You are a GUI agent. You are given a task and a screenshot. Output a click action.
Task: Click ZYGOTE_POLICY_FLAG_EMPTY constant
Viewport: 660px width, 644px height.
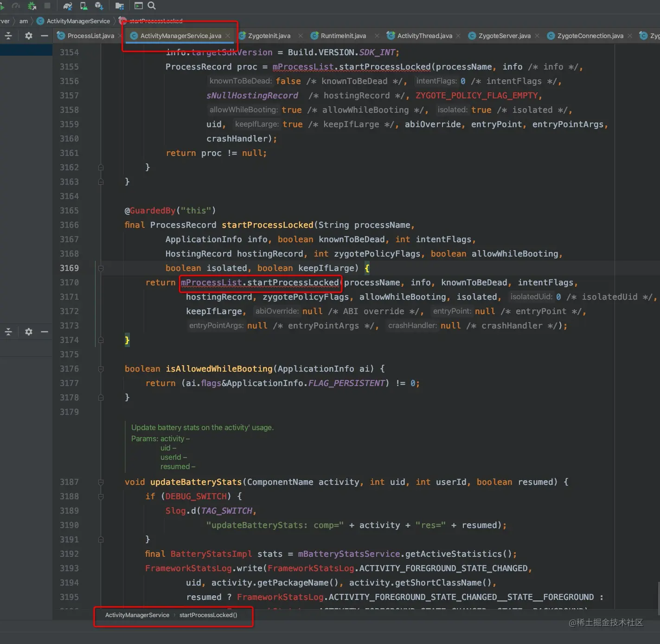[x=476, y=96]
